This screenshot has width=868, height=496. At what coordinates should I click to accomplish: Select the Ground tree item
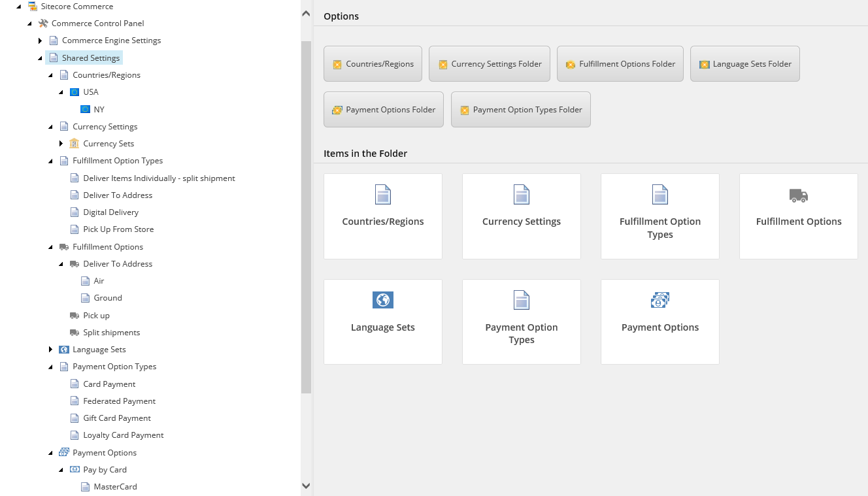coord(108,298)
